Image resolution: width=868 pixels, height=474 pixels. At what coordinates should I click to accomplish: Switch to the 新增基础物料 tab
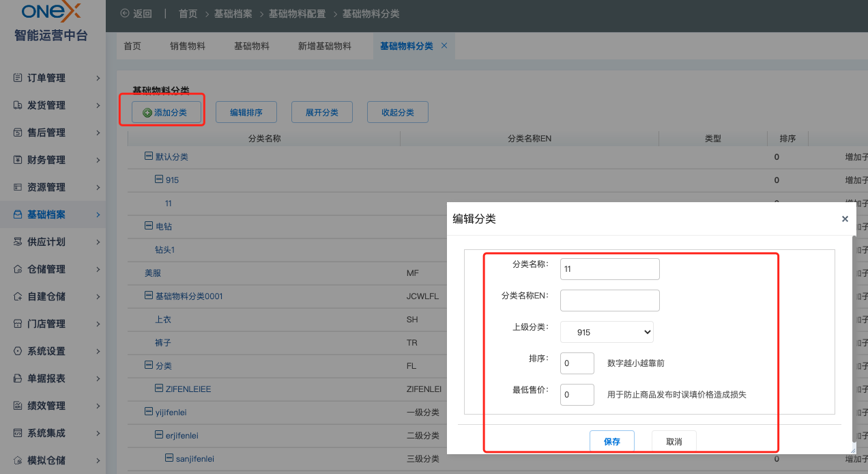point(325,46)
